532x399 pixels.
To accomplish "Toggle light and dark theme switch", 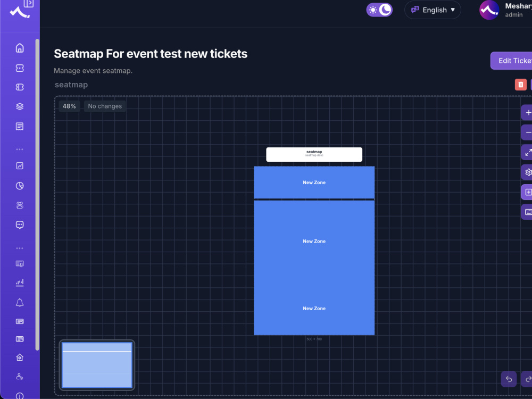I will [379, 10].
